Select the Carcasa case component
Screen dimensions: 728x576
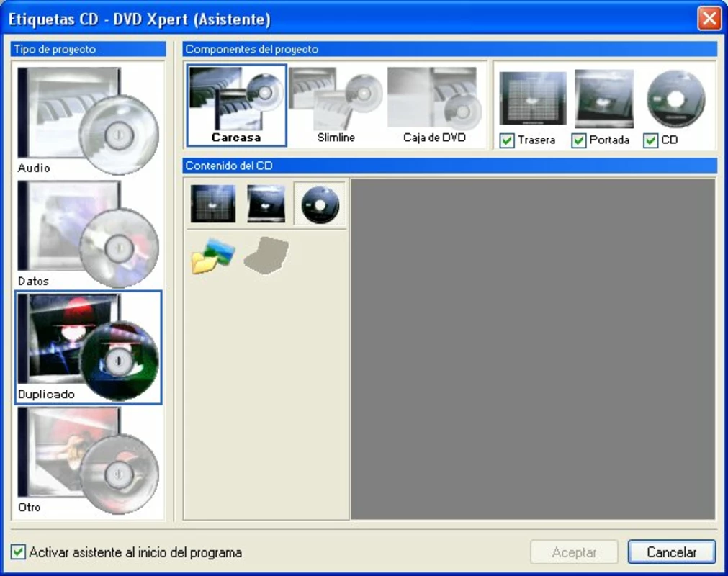pos(236,105)
